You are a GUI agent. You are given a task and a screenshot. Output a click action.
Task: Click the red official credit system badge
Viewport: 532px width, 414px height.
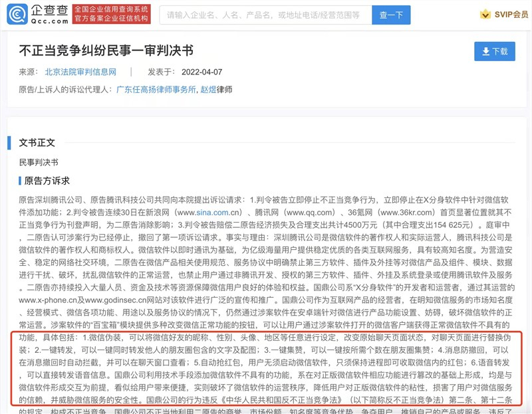tap(110, 14)
